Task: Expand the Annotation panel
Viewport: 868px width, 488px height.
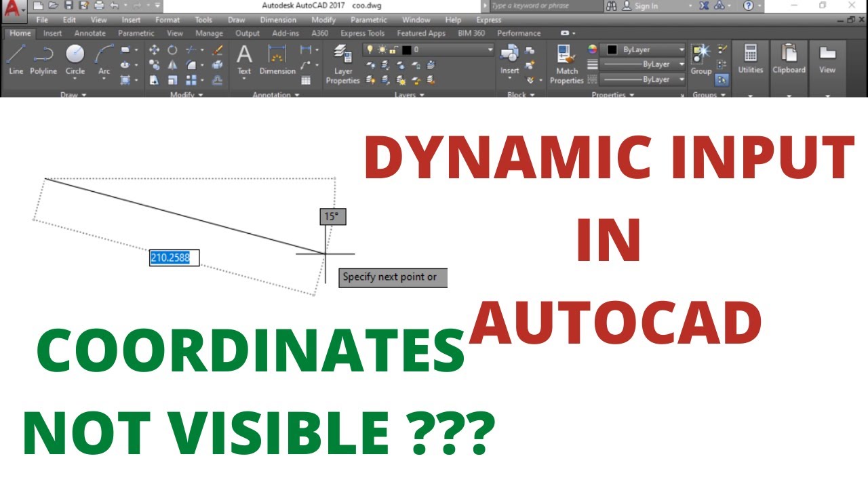Action: 275,95
